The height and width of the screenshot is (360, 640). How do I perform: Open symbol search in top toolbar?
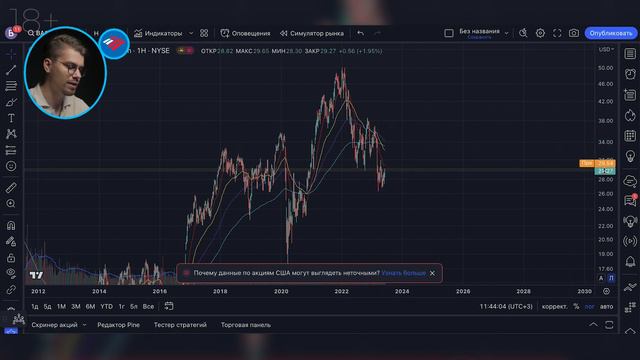coord(31,33)
